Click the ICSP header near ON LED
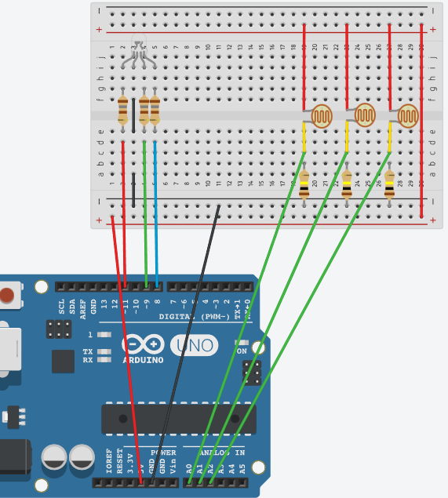 [252, 373]
